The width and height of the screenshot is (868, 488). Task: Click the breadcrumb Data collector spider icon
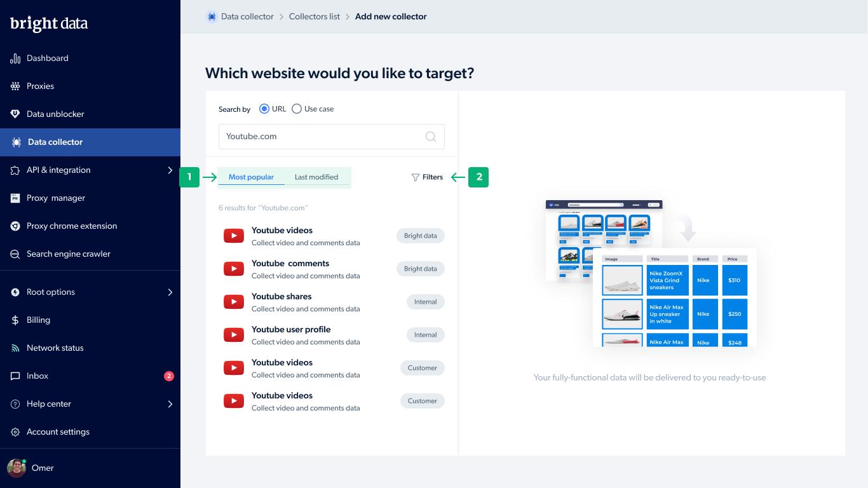pos(212,17)
